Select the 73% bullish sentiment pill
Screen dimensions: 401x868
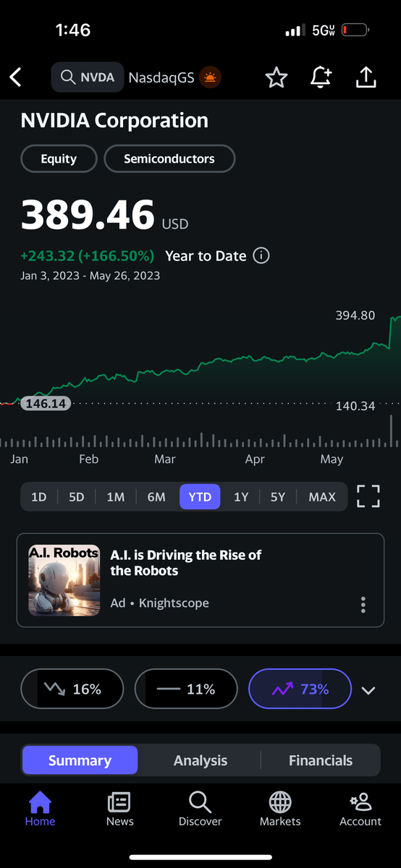point(300,689)
